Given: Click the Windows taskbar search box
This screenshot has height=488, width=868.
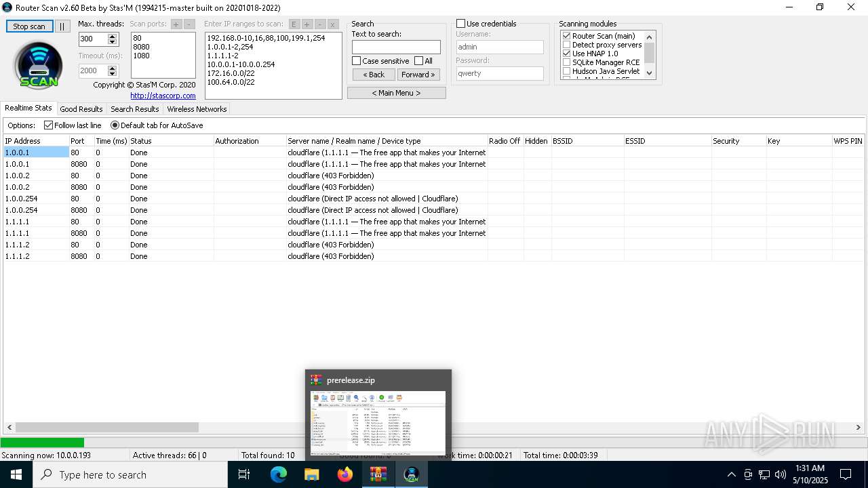Looking at the screenshot, I should click(130, 474).
